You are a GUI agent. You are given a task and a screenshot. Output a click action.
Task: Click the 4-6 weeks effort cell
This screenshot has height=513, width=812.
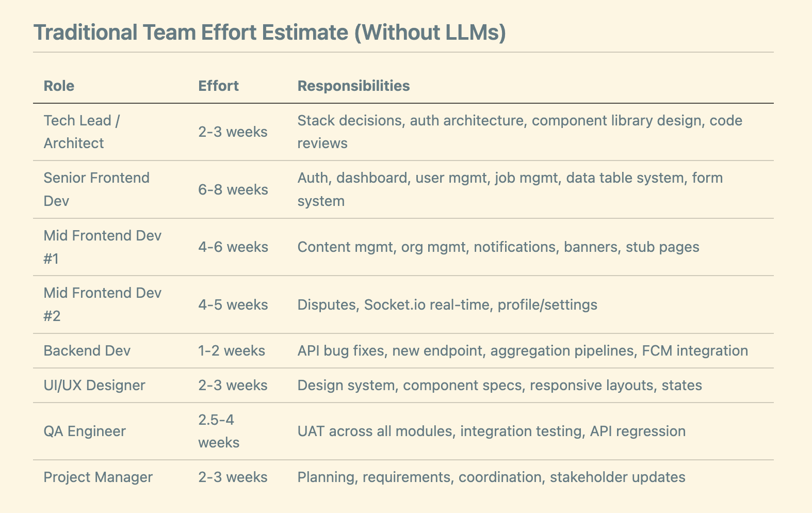[233, 247]
